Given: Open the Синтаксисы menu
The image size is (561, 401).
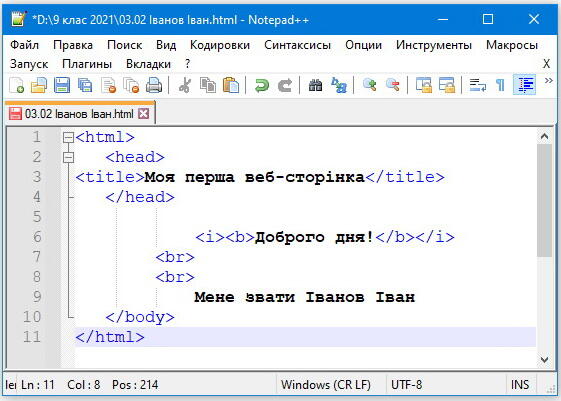Looking at the screenshot, I should pyautogui.click(x=297, y=45).
